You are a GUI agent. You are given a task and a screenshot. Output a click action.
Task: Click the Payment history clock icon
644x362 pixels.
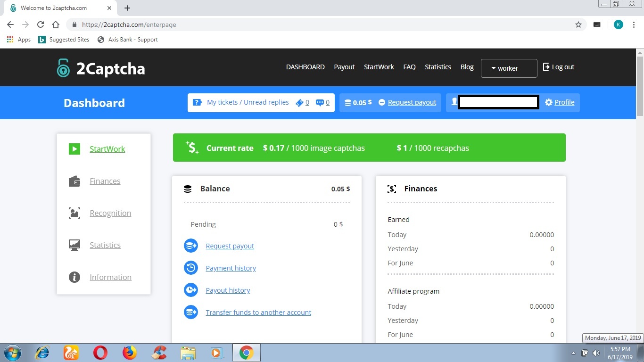(191, 268)
